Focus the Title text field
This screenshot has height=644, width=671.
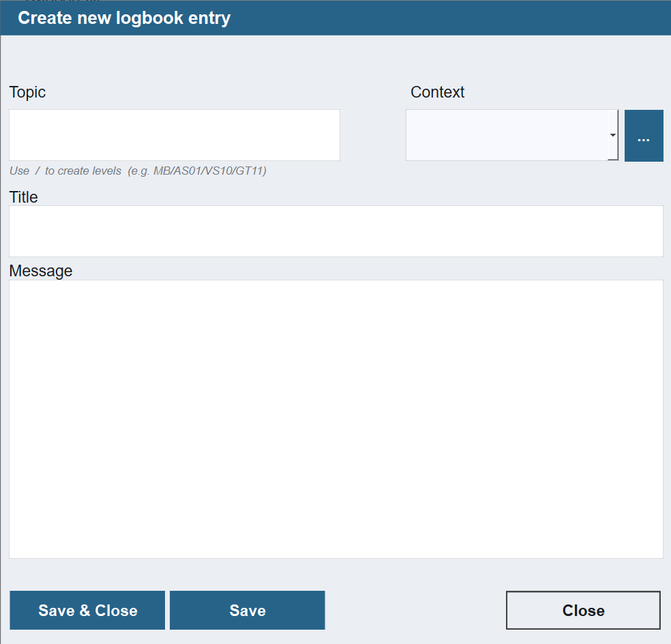click(x=336, y=231)
